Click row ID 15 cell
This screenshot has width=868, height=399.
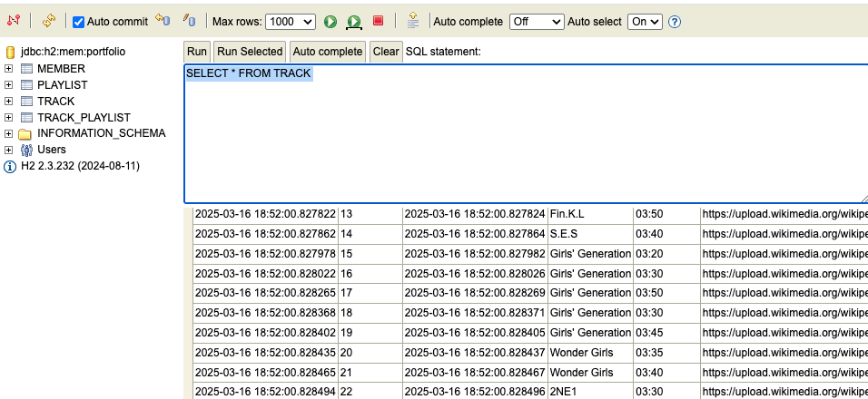coord(370,254)
